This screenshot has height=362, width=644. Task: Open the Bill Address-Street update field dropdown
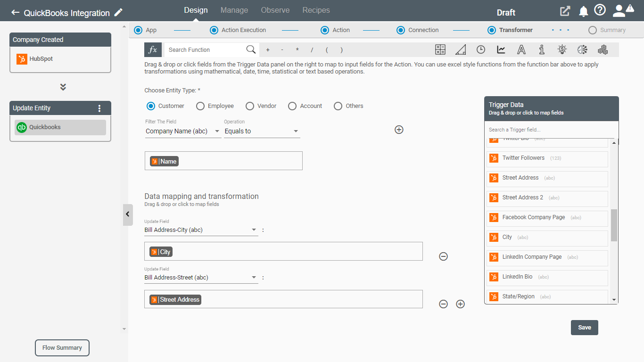(201, 278)
